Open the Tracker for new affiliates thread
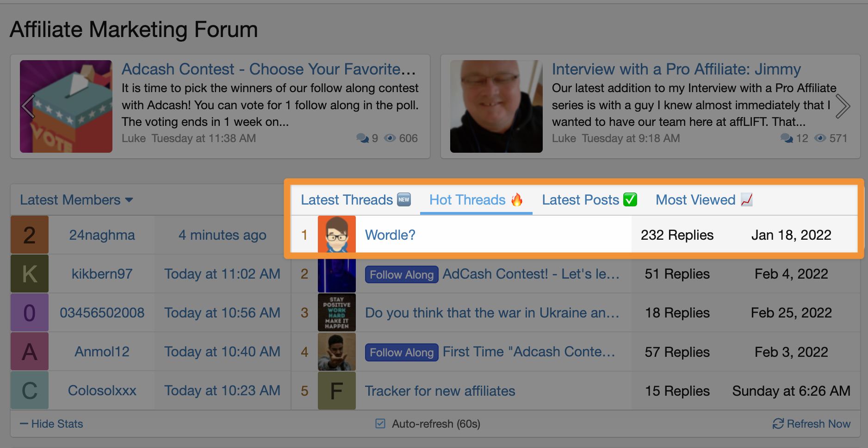 coord(440,391)
